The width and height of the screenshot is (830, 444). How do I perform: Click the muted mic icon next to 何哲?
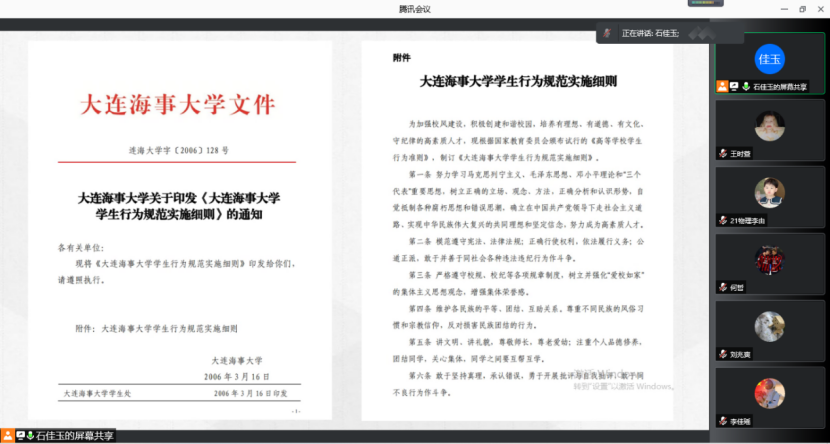[722, 287]
